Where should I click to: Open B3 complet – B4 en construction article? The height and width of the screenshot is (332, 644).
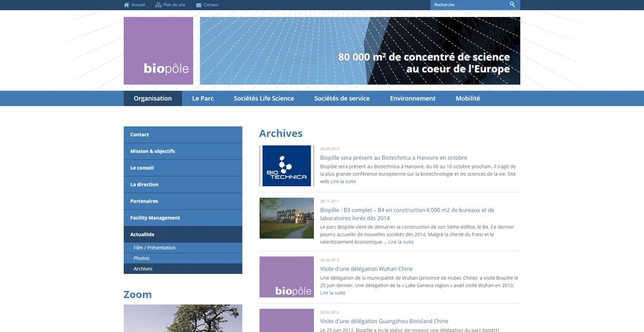tap(407, 214)
